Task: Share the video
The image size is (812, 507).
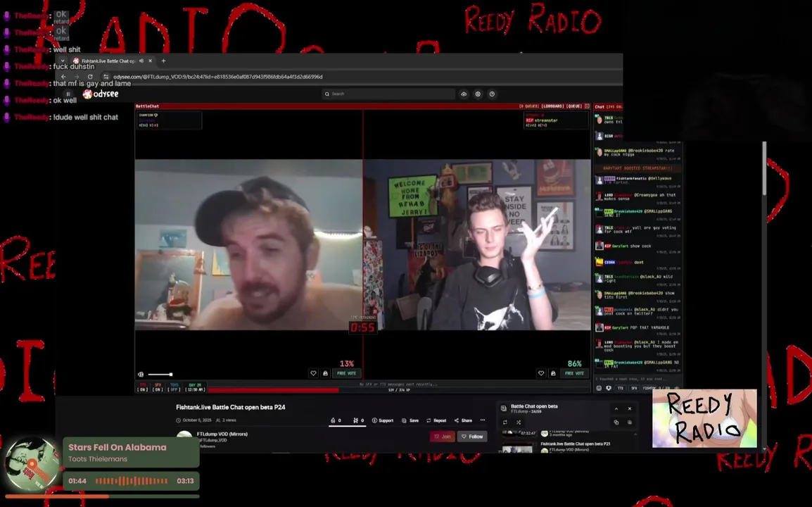Action: click(x=464, y=420)
